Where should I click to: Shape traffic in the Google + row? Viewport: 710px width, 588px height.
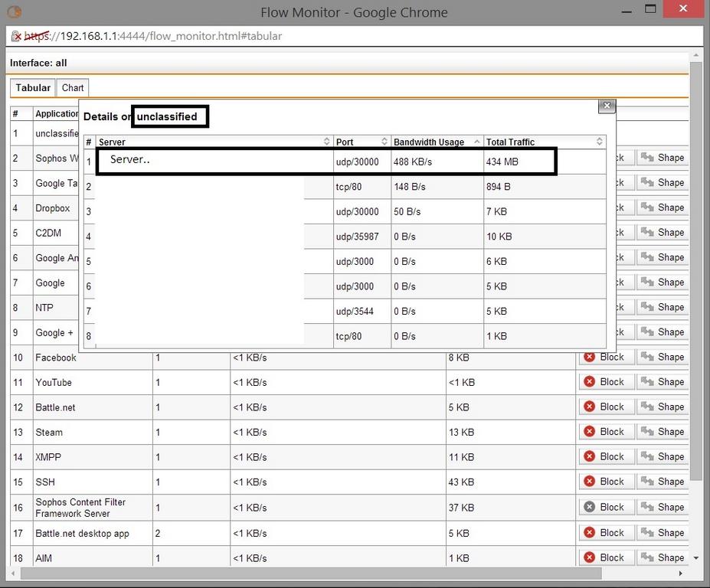[663, 332]
